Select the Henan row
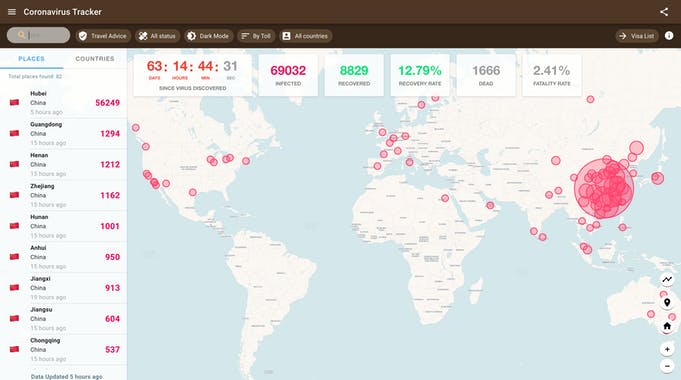 (63, 164)
